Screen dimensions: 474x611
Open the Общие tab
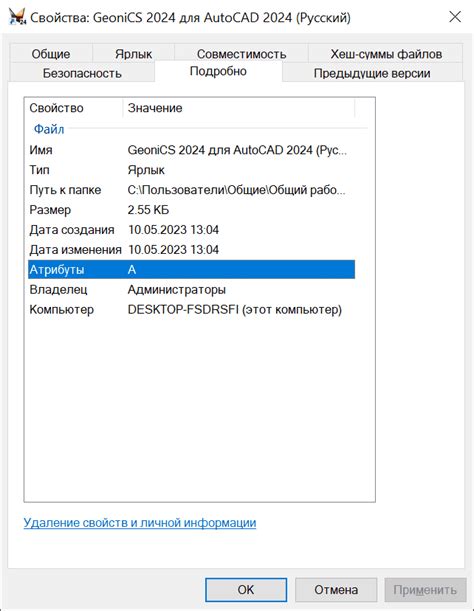click(51, 53)
